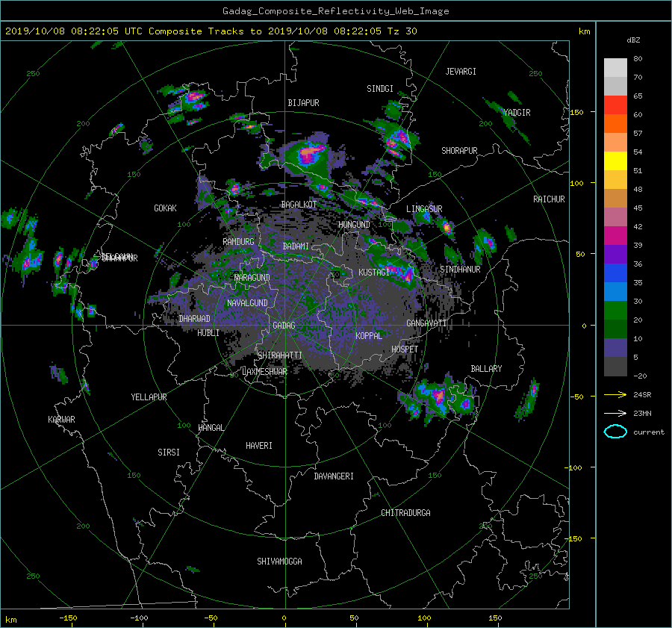Click the HOSPET city label
Image resolution: width=672 pixels, height=628 pixels.
(x=405, y=349)
